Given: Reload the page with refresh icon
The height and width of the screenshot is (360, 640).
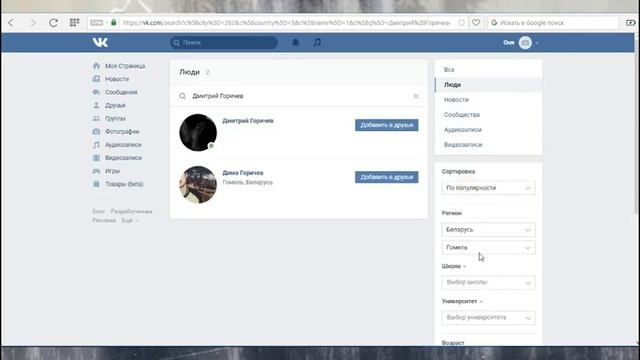Looking at the screenshot, I should pos(53,23).
